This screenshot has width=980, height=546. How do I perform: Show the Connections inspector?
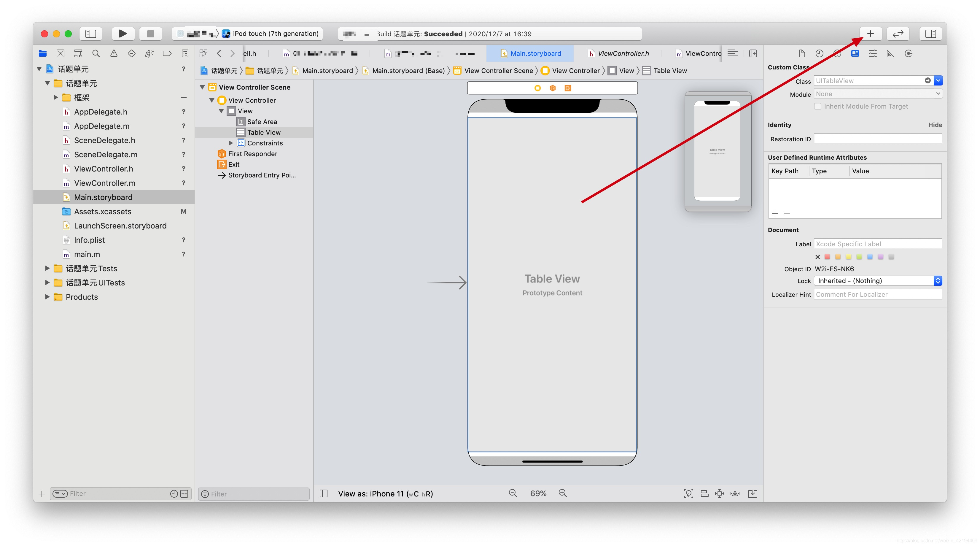908,54
